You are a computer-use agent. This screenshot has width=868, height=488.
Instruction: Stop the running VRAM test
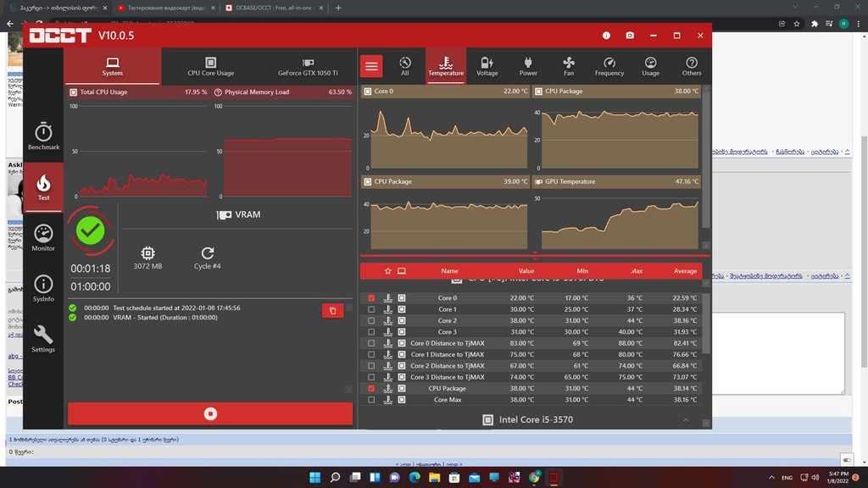click(x=210, y=413)
